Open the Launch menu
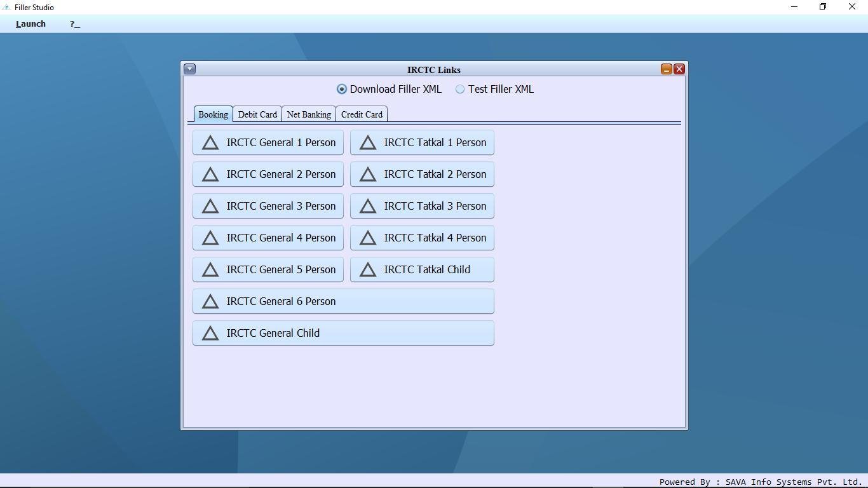Viewport: 868px width, 488px height. (x=30, y=24)
